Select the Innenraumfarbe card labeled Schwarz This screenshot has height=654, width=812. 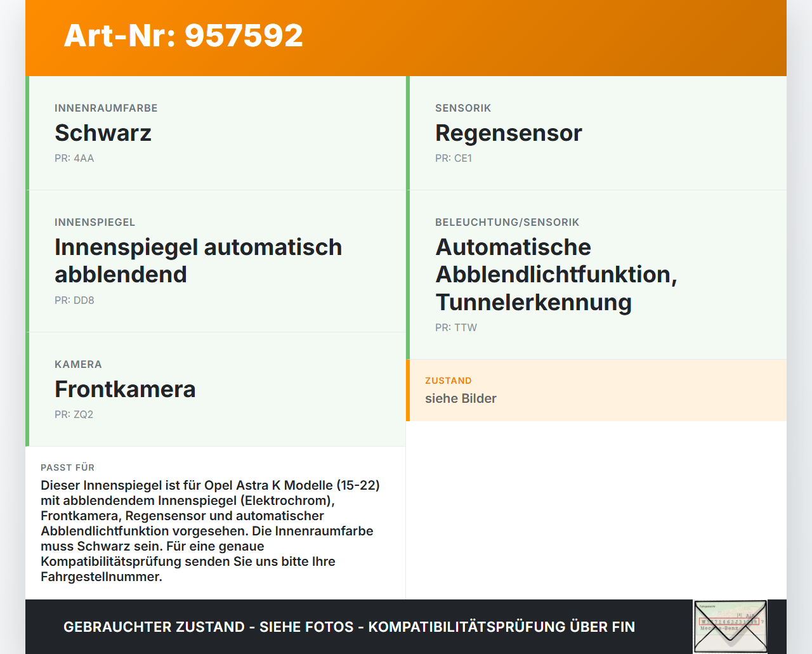point(216,133)
